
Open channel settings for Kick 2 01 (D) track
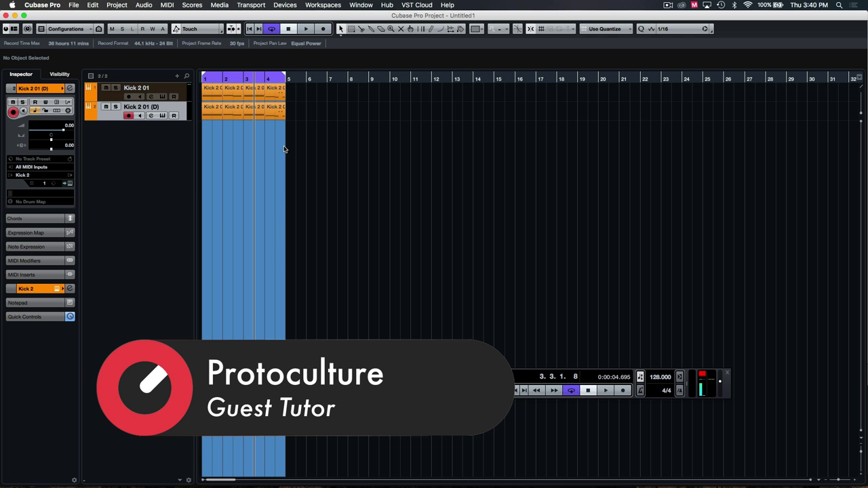(x=151, y=116)
